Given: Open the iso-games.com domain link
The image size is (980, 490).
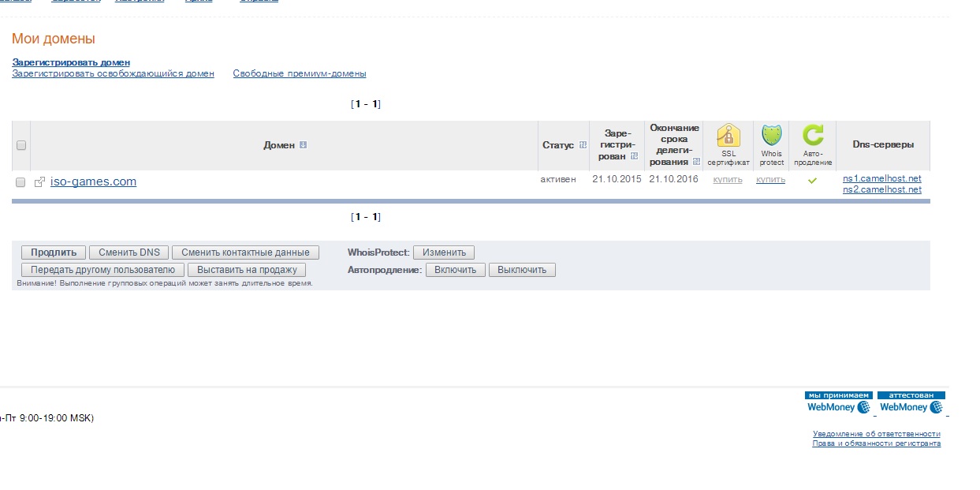Looking at the screenshot, I should pyautogui.click(x=93, y=181).
